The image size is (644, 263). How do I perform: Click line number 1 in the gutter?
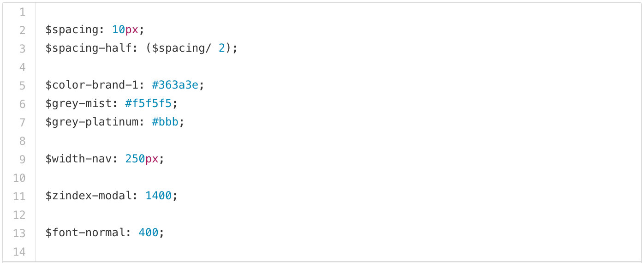22,12
